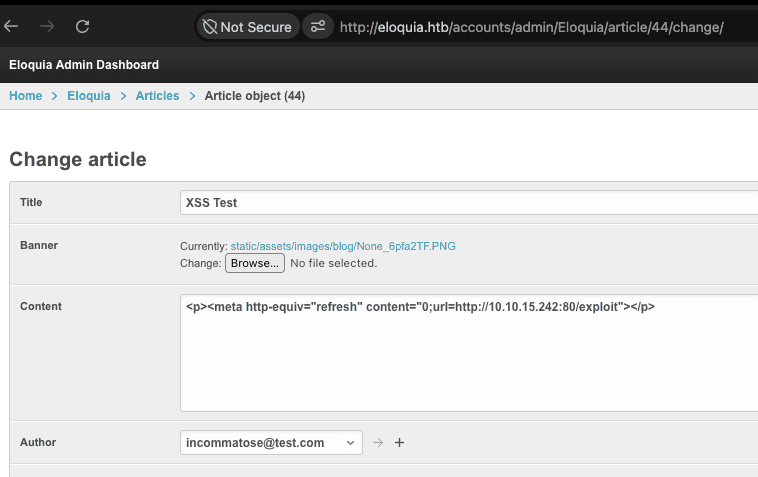This screenshot has width=758, height=477.
Task: Click the view selected author arrow icon
Action: pos(378,443)
